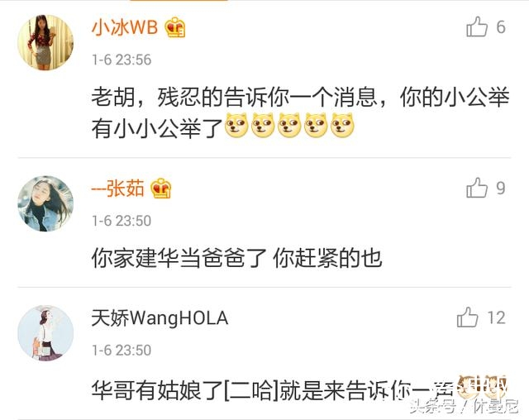Open 天娇WangHOLA's profile avatar
Screen dimensions: 529x420
coord(45,333)
